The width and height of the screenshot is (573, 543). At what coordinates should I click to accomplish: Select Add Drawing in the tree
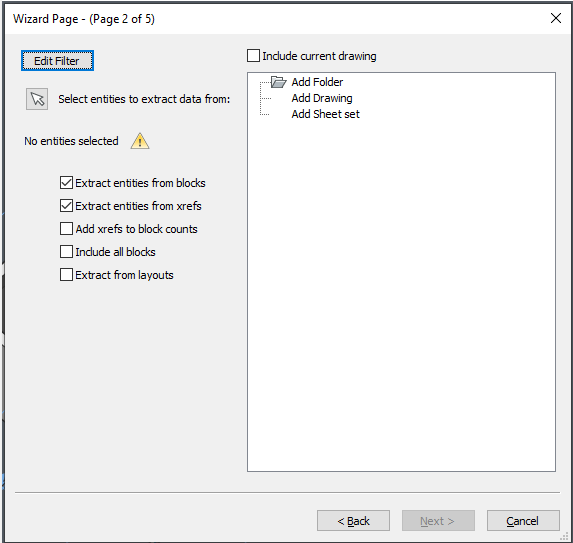(x=322, y=98)
